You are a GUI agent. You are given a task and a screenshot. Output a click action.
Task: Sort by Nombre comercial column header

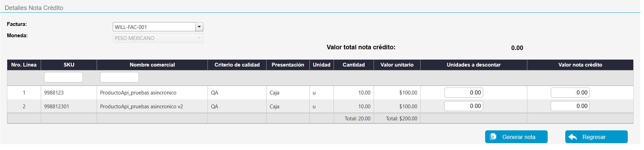(x=152, y=65)
